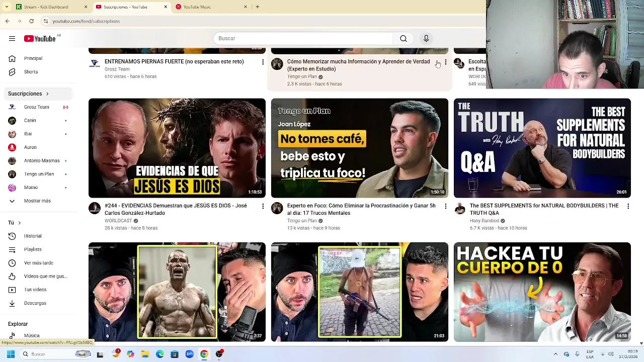
Task: Open options for BEST SUPPLEMENTS video
Action: [628, 206]
